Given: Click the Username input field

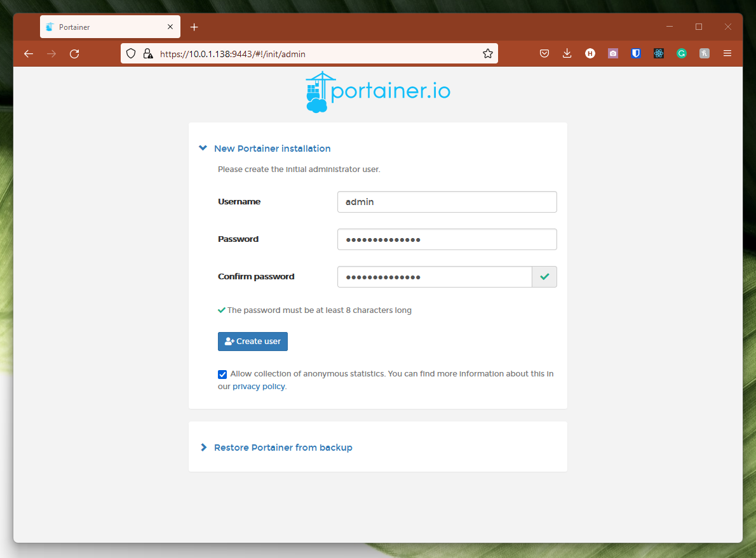Looking at the screenshot, I should point(447,202).
